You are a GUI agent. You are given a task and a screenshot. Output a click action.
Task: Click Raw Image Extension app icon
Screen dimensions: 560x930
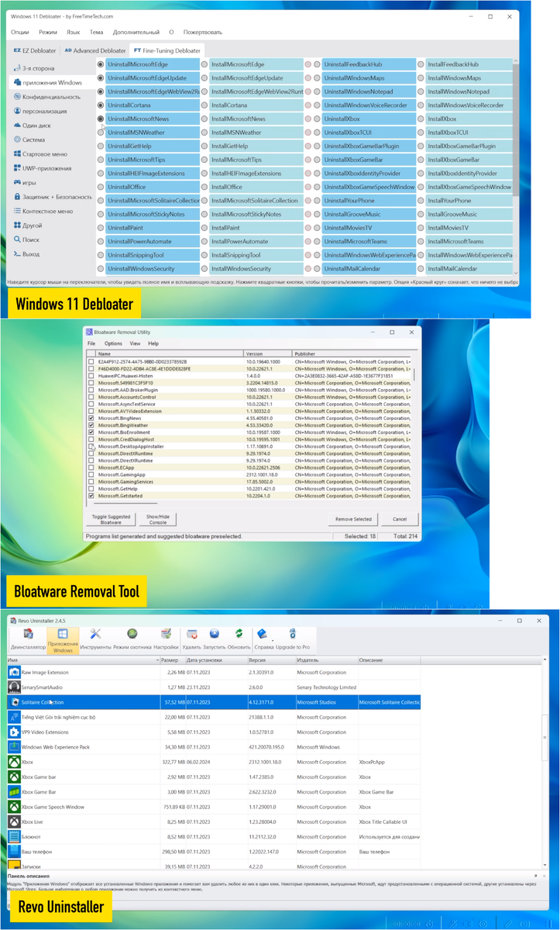tap(14, 672)
